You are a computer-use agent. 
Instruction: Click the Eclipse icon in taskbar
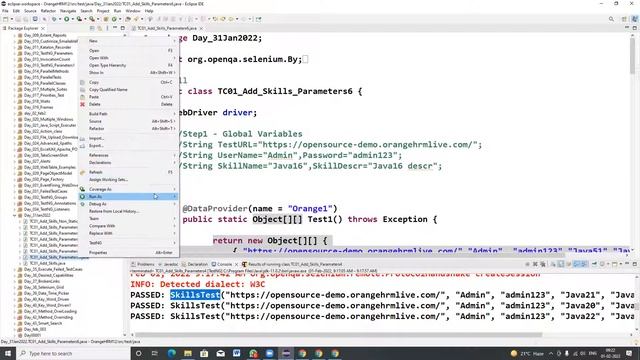[286, 353]
